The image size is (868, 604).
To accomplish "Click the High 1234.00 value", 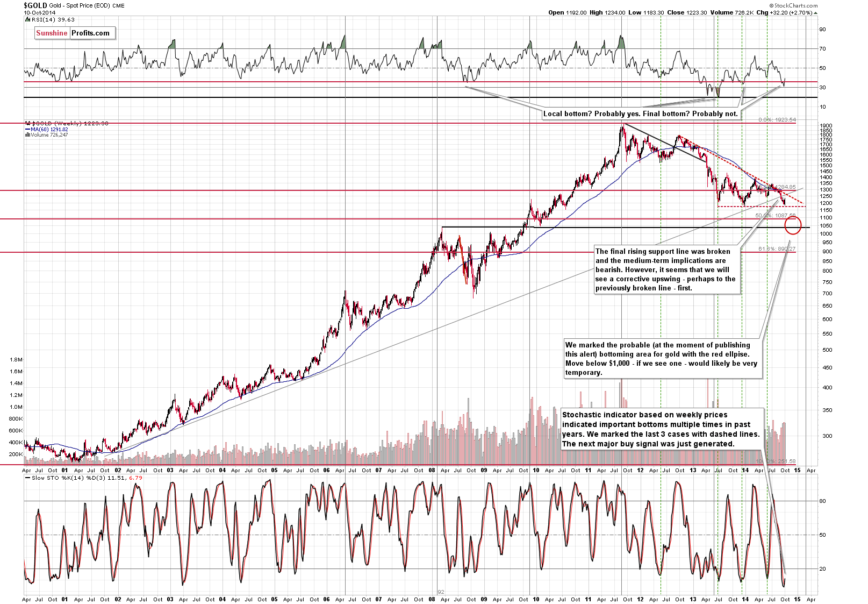I will point(607,12).
